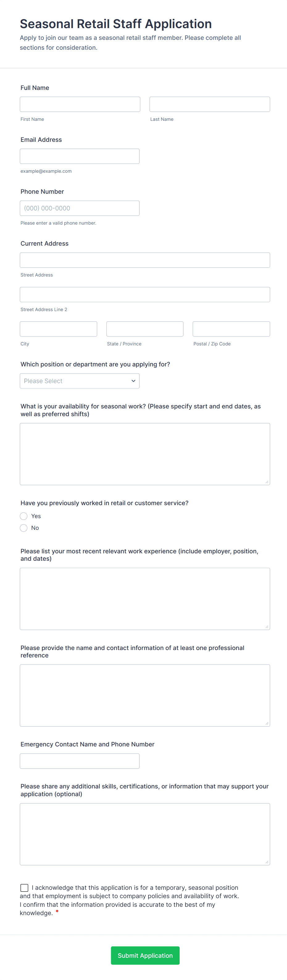Click the Emergency Contact input field

[x=79, y=761]
